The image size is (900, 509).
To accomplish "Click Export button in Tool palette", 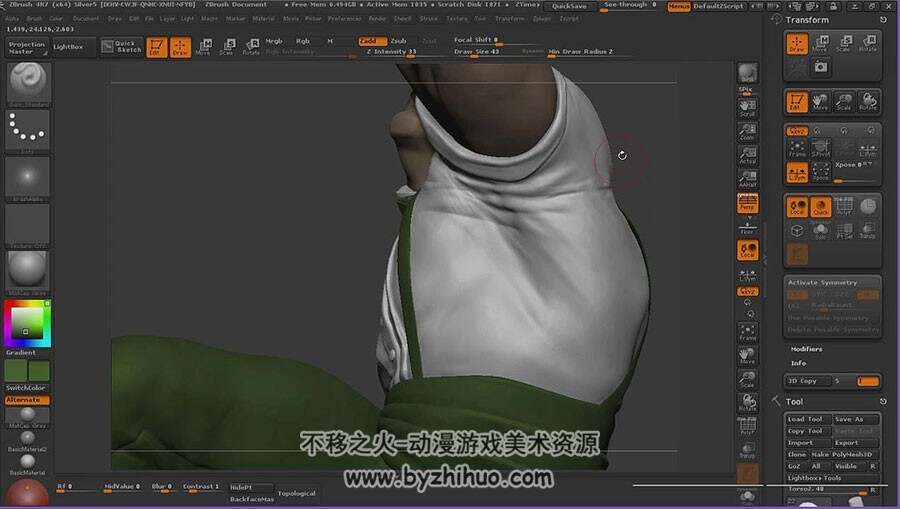I will click(856, 442).
